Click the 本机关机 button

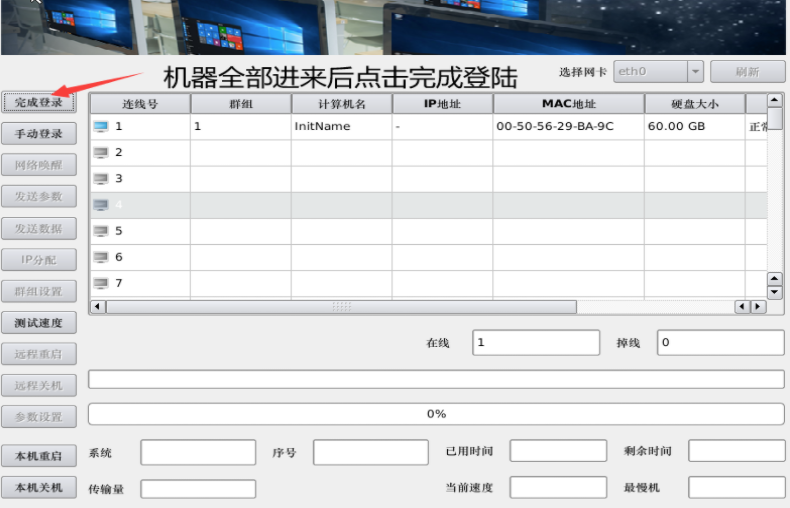39,487
